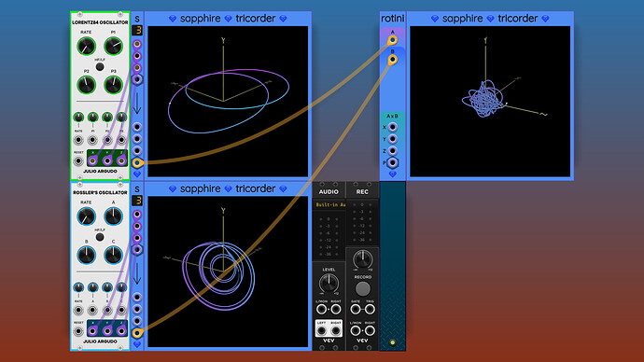Viewport: 644px width, 362px height.
Task: Click Audio module RIGHT input jack beside L/MON
Action: click(x=336, y=309)
